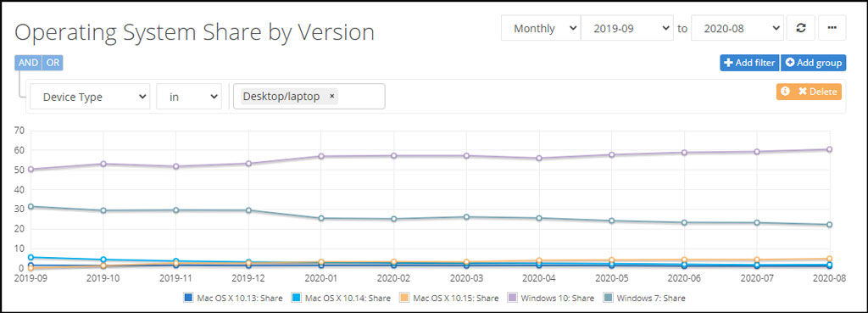Image resolution: width=868 pixels, height=313 pixels.
Task: Click the Windows 10 data point at 2020-08
Action: click(829, 149)
